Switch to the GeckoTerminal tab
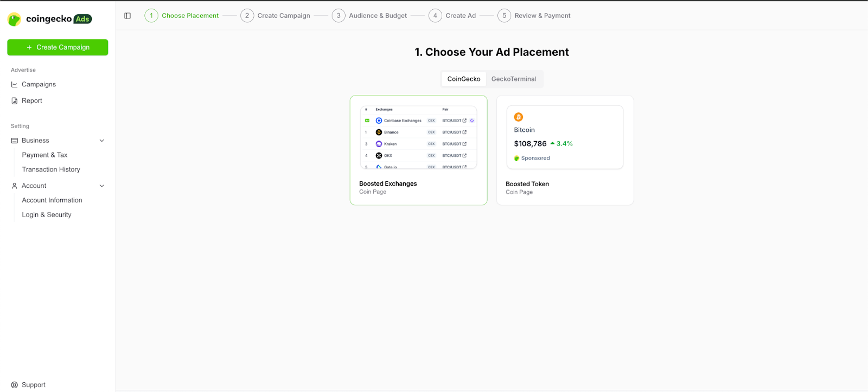Screen dimensions: 868x392 click(x=514, y=79)
